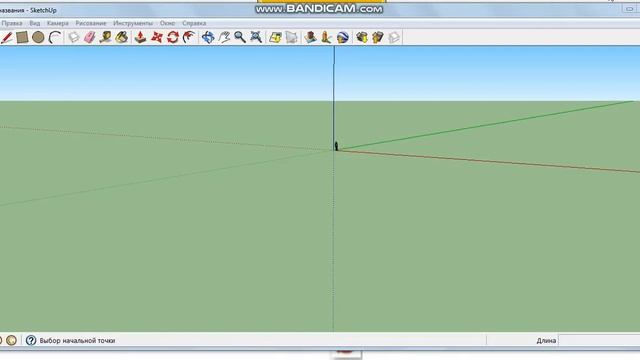Activate the Orbit camera tool
Image resolution: width=640 pixels, height=360 pixels.
(208, 38)
